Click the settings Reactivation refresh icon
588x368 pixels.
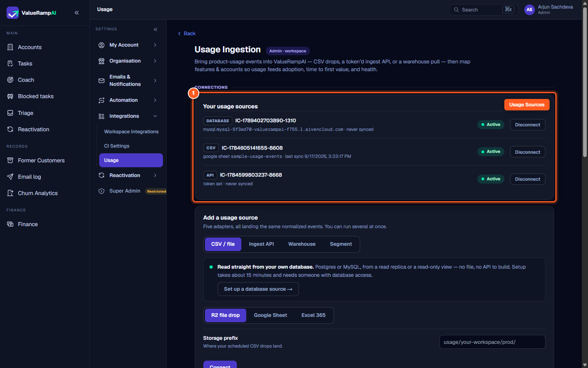coord(101,175)
